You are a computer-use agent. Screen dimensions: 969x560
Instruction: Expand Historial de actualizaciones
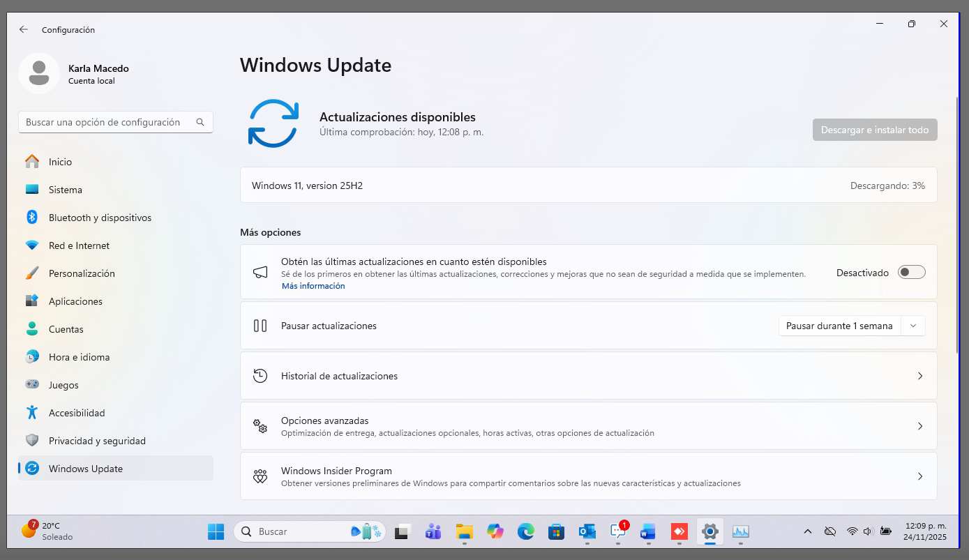tap(919, 376)
